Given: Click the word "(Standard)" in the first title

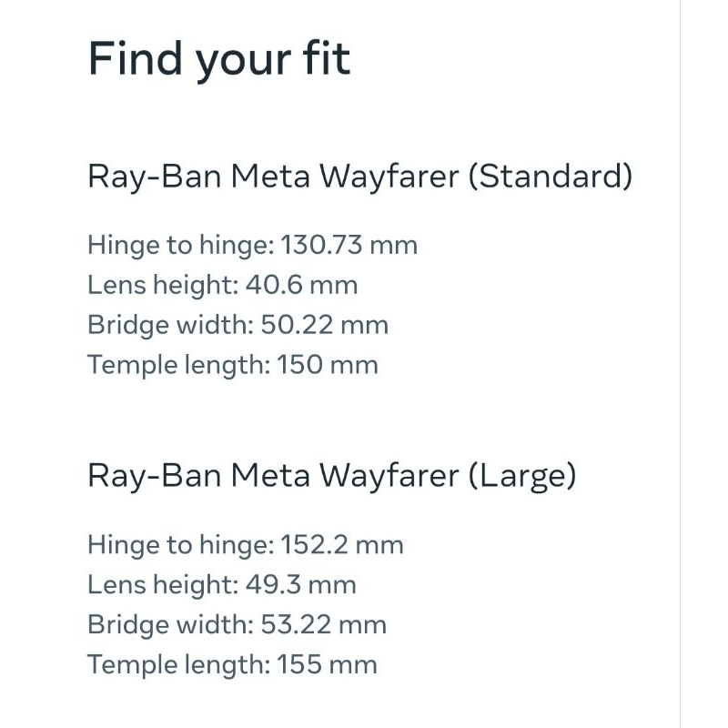Looking at the screenshot, I should [x=550, y=177].
